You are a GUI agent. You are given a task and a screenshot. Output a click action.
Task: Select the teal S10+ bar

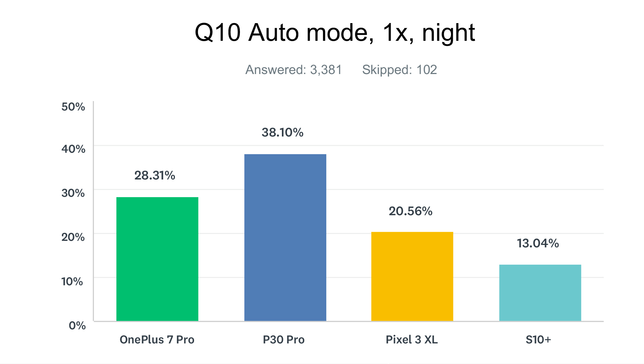(540, 293)
